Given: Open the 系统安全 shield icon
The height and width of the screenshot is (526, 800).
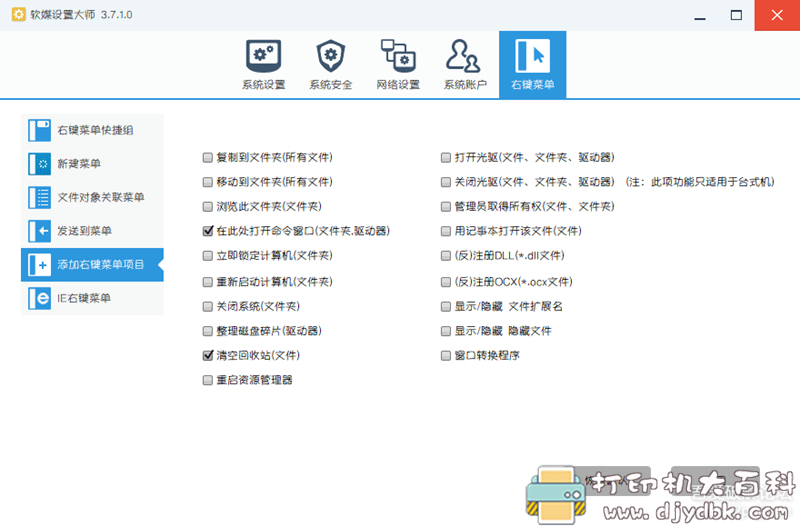Looking at the screenshot, I should pyautogui.click(x=331, y=56).
